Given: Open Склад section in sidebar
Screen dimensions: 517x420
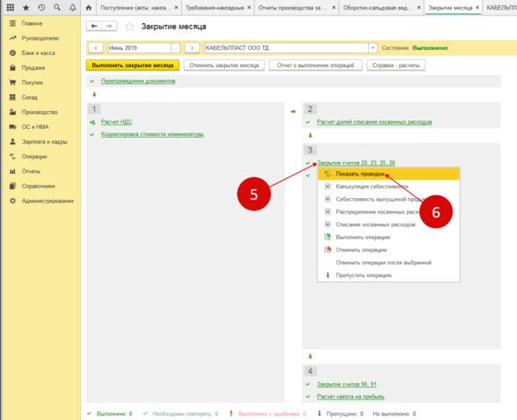Looking at the screenshot, I should (x=29, y=97).
